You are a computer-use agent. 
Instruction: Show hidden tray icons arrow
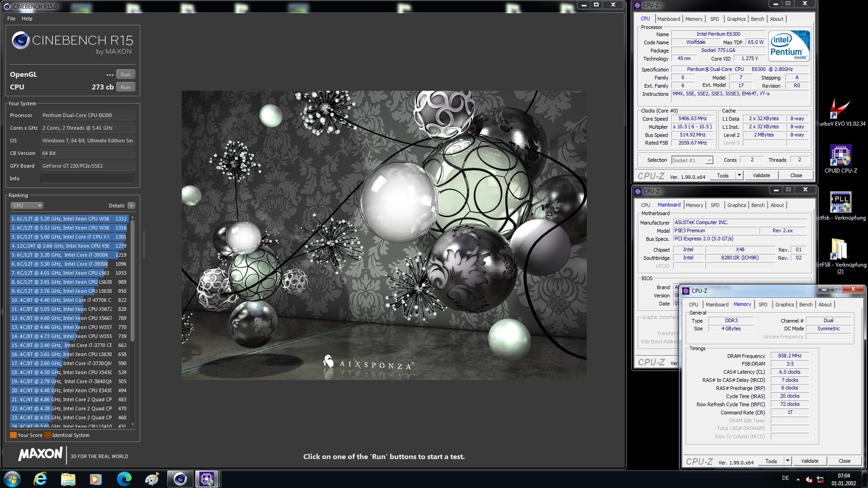798,479
